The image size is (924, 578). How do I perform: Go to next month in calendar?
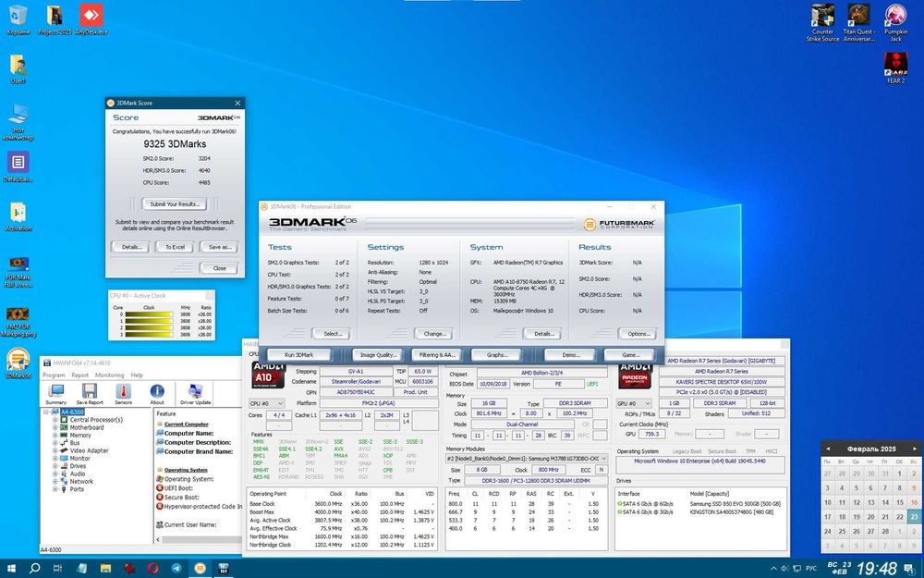pyautogui.click(x=915, y=449)
